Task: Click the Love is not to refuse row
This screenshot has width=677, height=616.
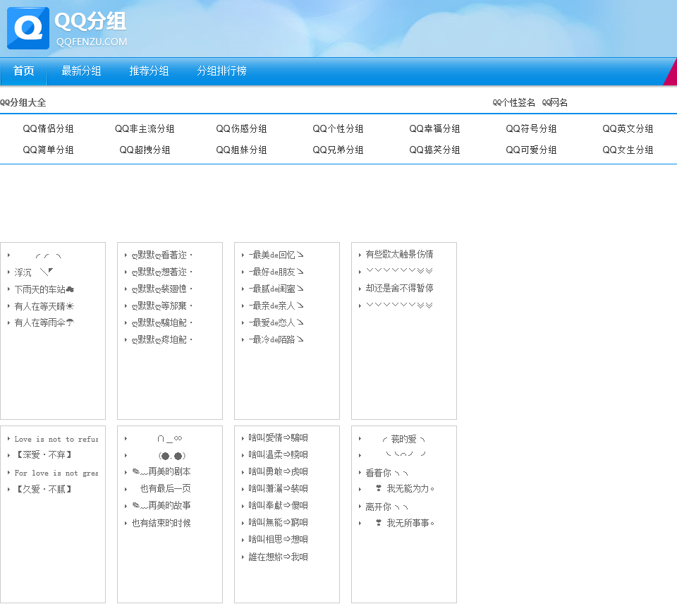Action: point(56,439)
